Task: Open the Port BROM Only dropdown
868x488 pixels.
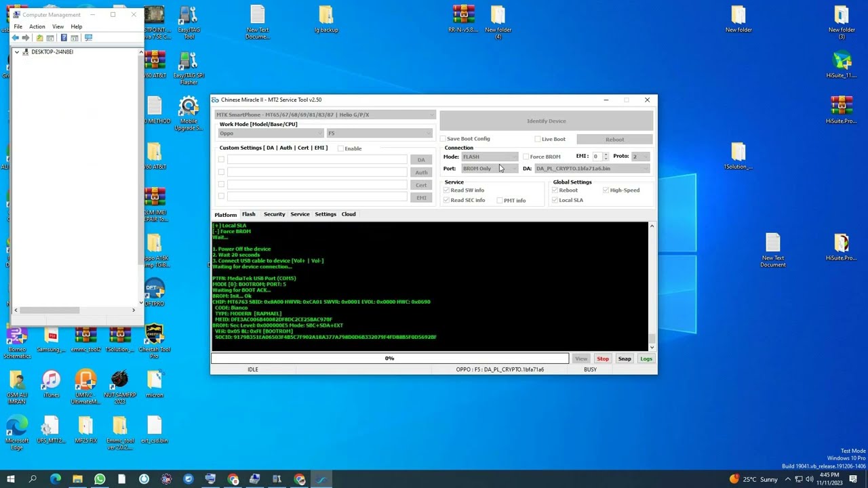Action: 490,169
